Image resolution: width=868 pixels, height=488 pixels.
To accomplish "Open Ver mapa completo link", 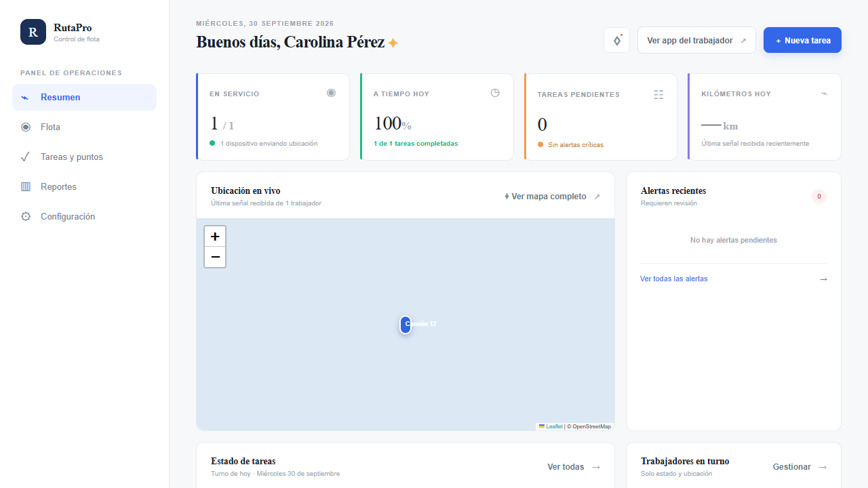I will tap(552, 197).
